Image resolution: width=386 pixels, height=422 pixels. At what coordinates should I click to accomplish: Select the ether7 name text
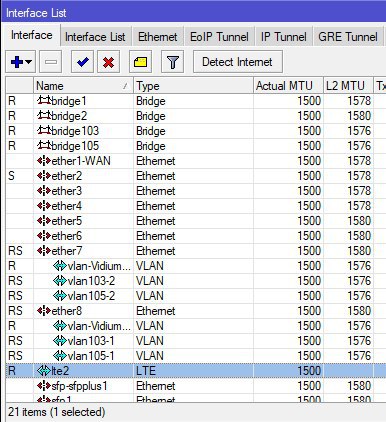click(67, 251)
